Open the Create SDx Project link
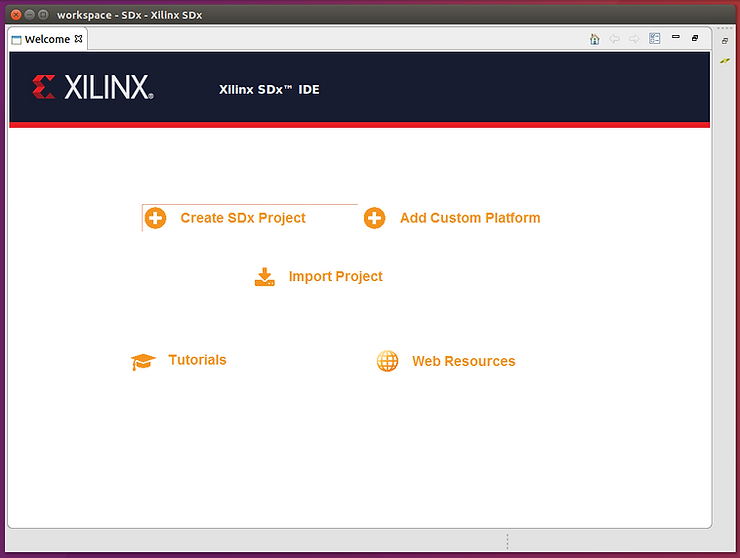 click(x=243, y=218)
